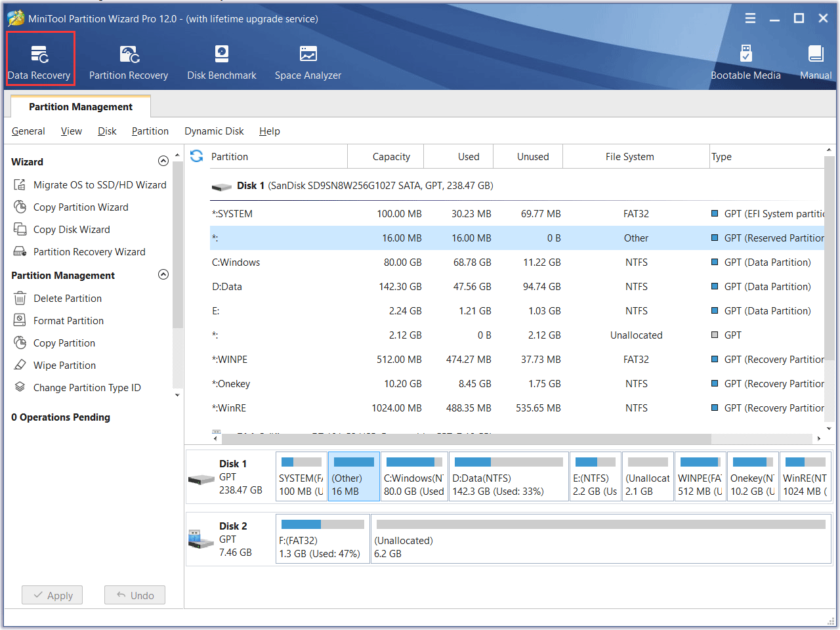Sort by the File System column header
840x630 pixels.
pyautogui.click(x=629, y=157)
